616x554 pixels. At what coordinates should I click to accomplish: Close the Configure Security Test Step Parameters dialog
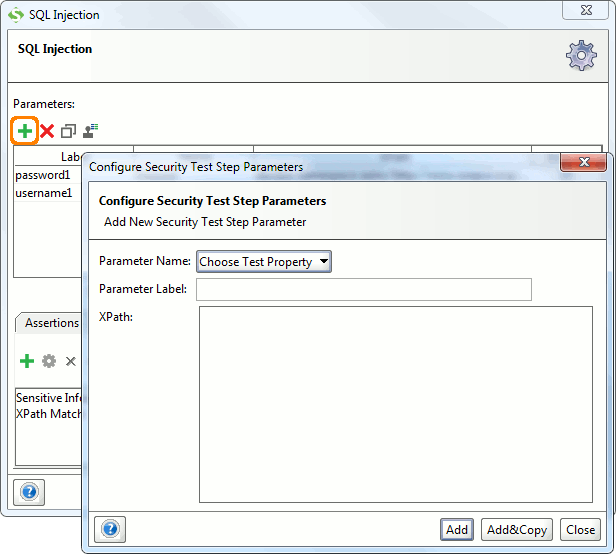pos(583,161)
